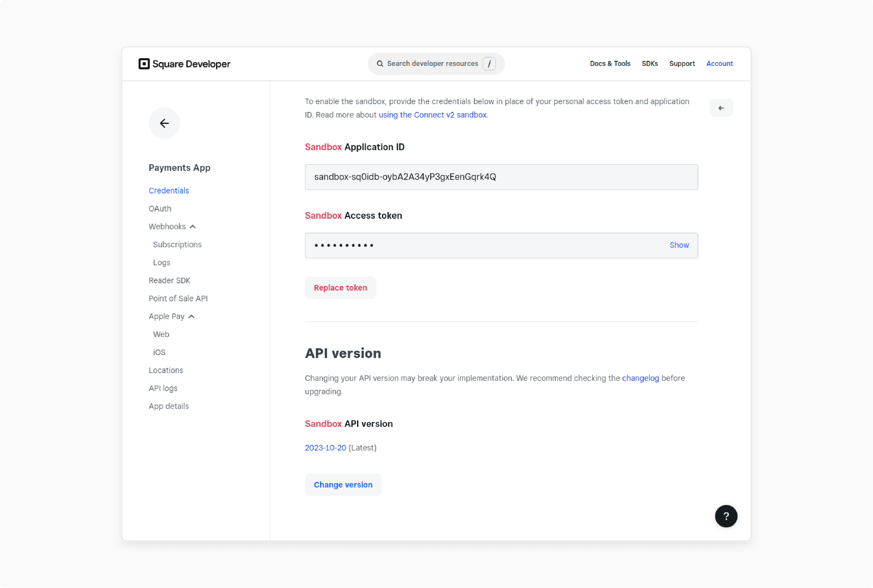Click the masked Sandbox Access token field

(501, 246)
